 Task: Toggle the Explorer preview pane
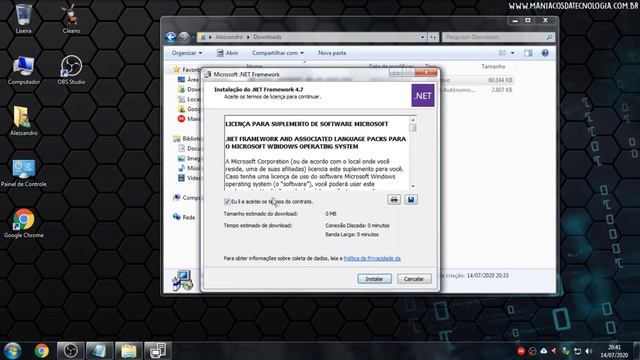(528, 53)
